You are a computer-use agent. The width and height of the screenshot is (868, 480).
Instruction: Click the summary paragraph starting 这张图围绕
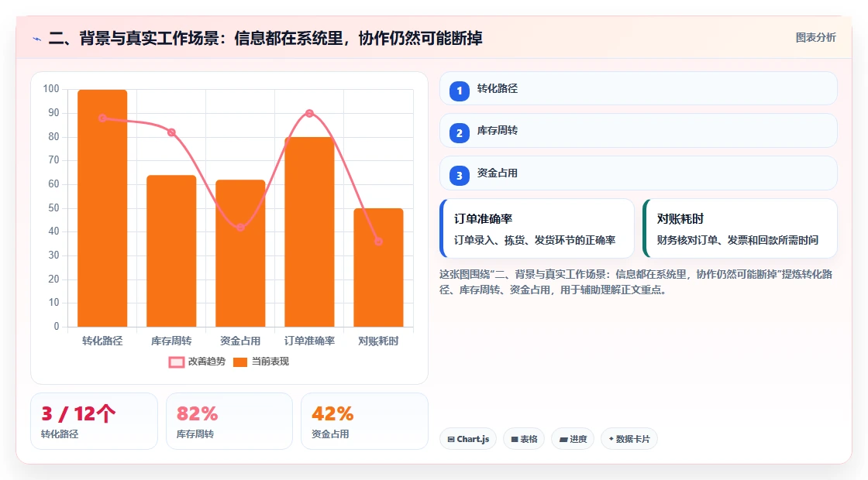tap(636, 282)
